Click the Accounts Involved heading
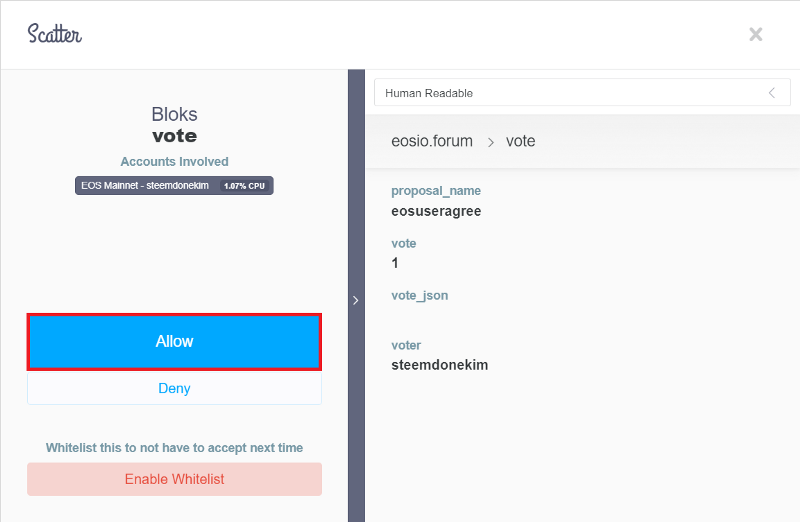 tap(174, 162)
